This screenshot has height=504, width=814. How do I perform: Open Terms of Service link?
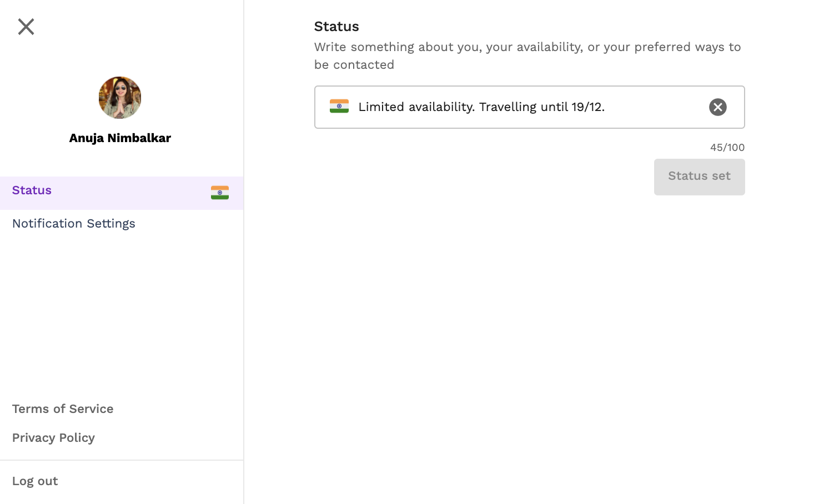coord(63,409)
